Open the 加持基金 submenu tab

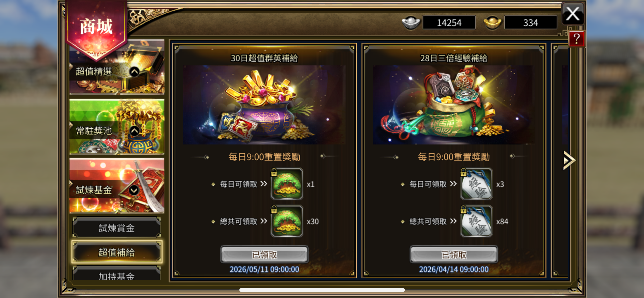(x=116, y=274)
